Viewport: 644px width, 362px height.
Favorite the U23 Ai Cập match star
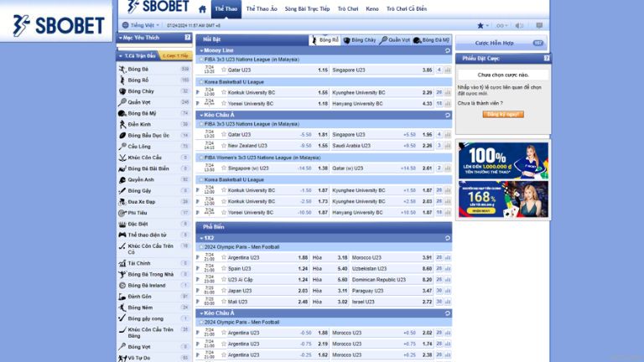coord(224,280)
